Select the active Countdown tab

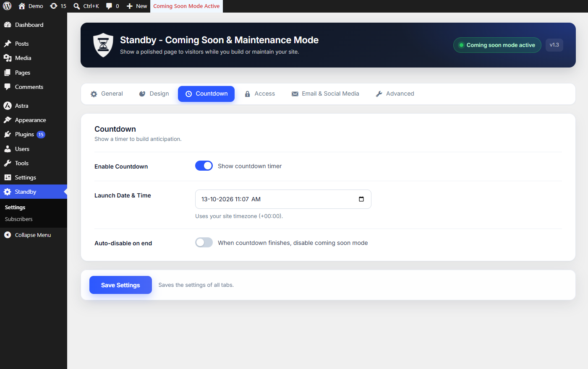click(206, 94)
